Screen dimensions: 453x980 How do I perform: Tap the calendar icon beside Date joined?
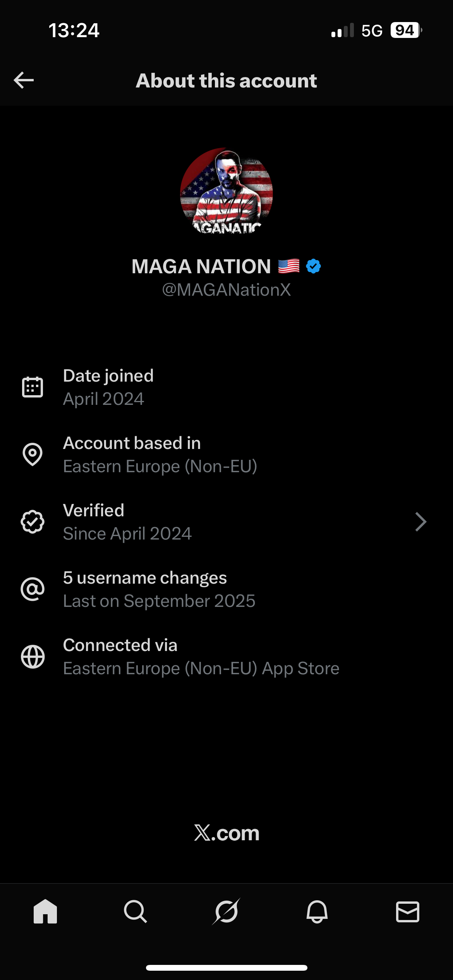33,387
